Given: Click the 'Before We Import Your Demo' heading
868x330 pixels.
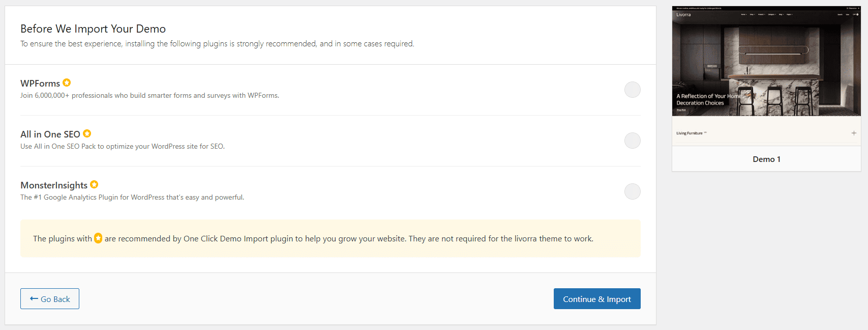Looking at the screenshot, I should (x=93, y=29).
